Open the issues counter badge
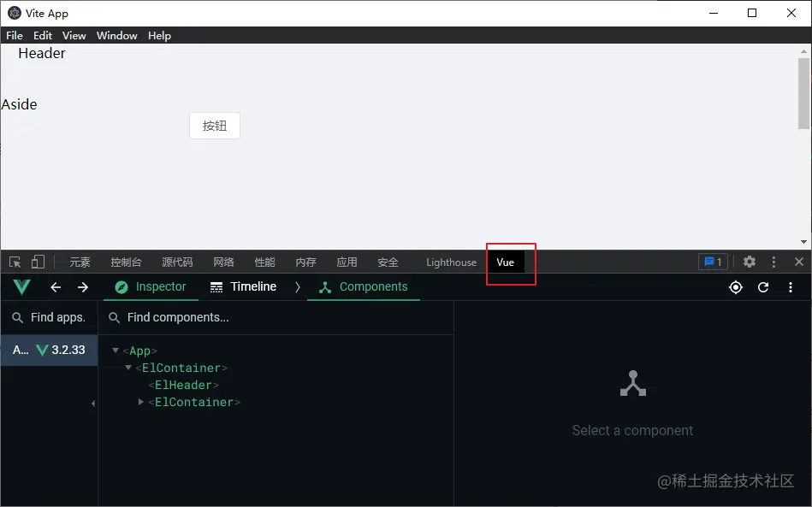This screenshot has width=812, height=507. tap(713, 262)
